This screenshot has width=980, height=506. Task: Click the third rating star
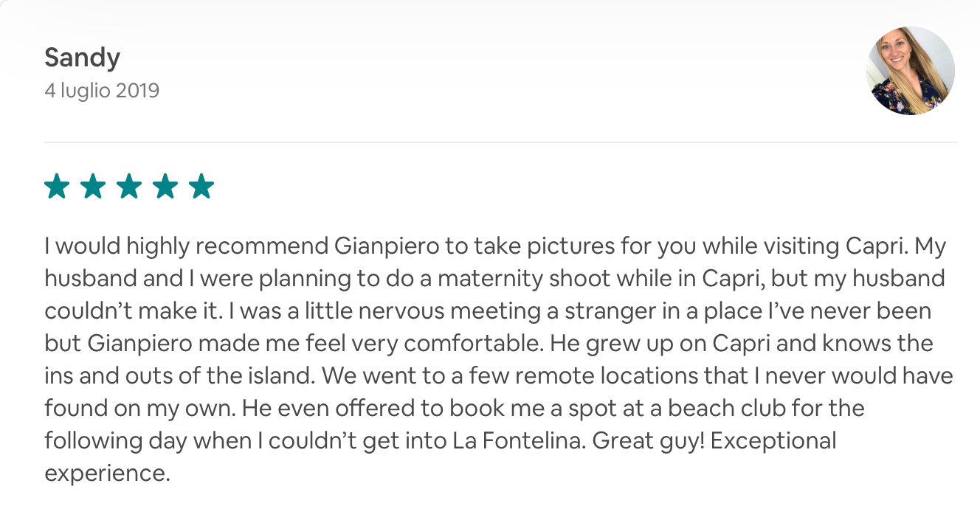coord(129,187)
